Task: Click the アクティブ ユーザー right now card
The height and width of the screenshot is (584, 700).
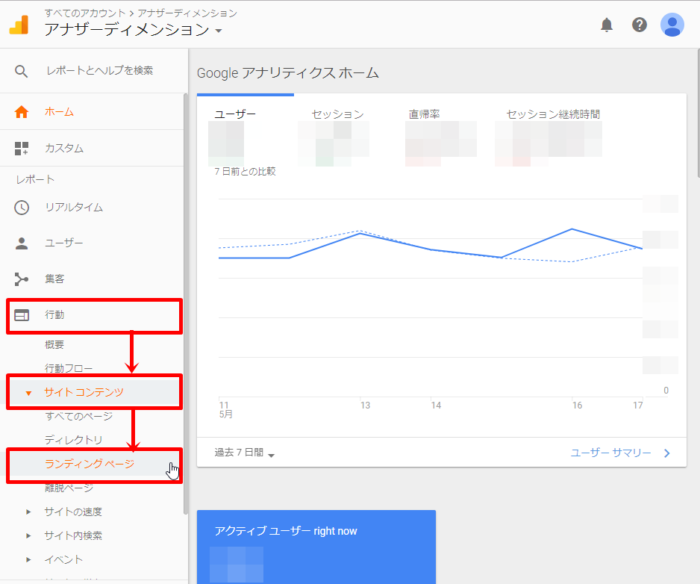Action: [x=316, y=547]
